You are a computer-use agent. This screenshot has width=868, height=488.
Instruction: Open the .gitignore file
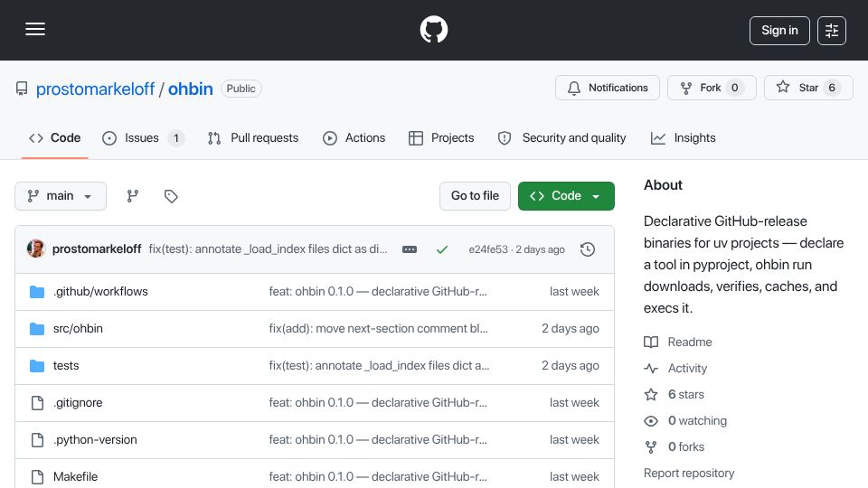78,403
